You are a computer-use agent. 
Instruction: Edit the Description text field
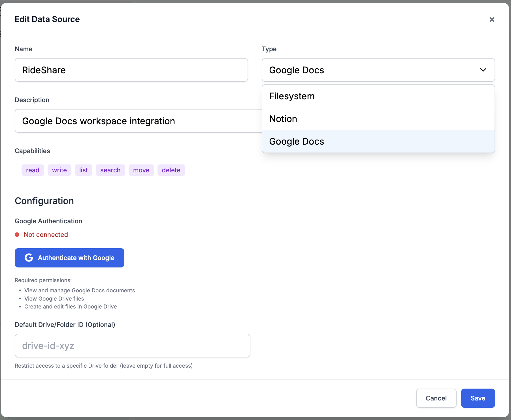(138, 121)
